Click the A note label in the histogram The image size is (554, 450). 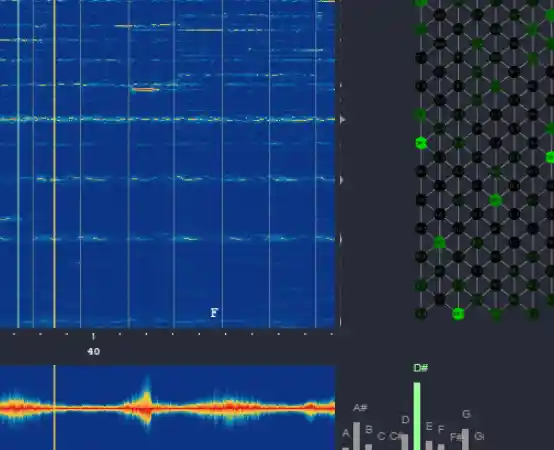click(x=346, y=433)
